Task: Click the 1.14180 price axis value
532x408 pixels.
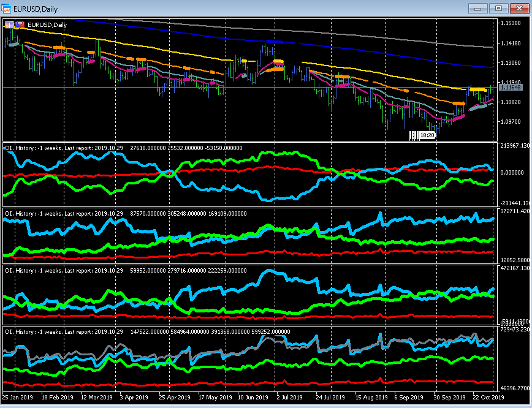Action: click(x=511, y=43)
